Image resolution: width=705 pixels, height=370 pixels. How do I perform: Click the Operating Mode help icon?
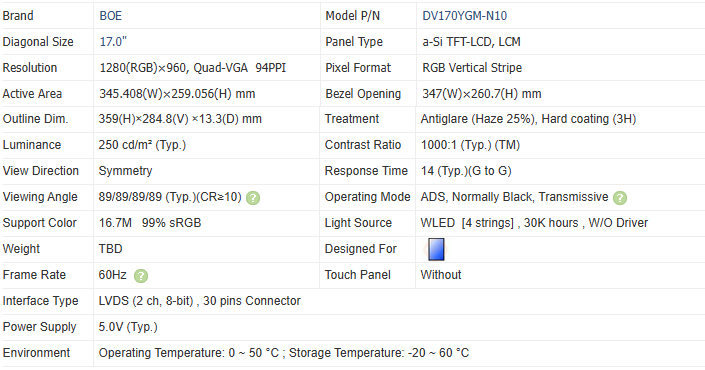click(x=620, y=198)
